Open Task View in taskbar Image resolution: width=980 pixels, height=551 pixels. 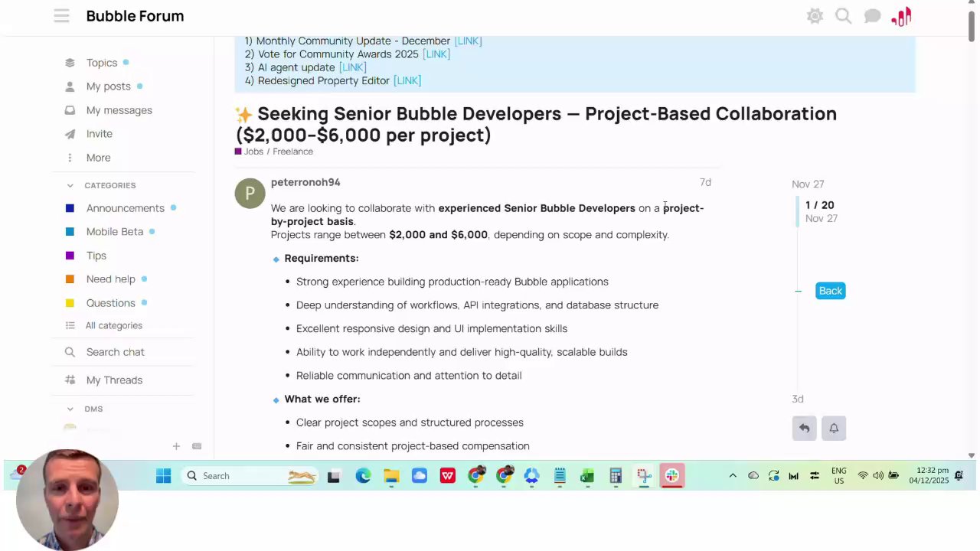[333, 476]
